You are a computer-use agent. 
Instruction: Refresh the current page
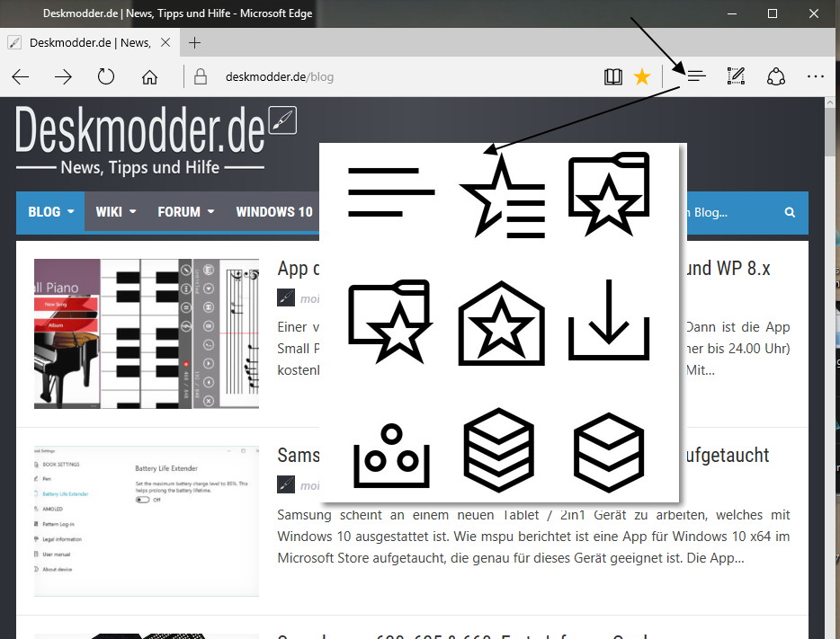click(x=106, y=76)
